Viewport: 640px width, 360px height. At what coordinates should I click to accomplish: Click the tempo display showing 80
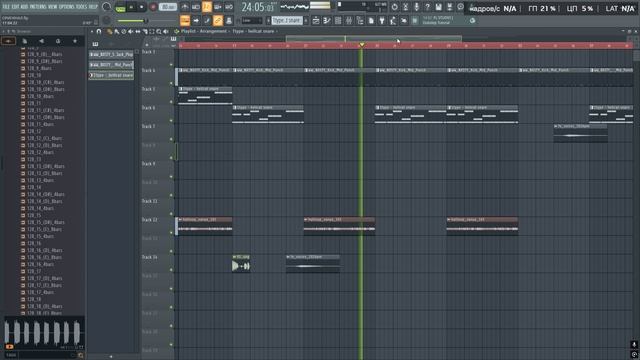168,7
